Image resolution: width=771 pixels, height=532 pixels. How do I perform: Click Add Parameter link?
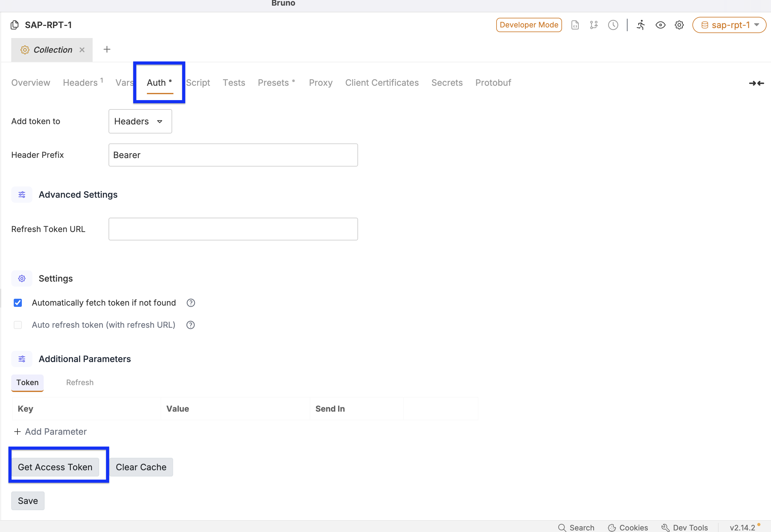[50, 431]
